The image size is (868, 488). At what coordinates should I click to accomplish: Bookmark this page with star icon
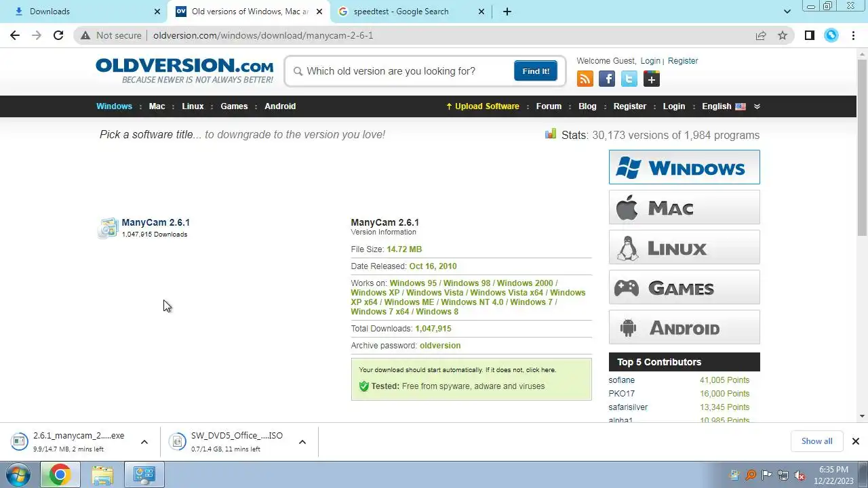pyautogui.click(x=783, y=35)
